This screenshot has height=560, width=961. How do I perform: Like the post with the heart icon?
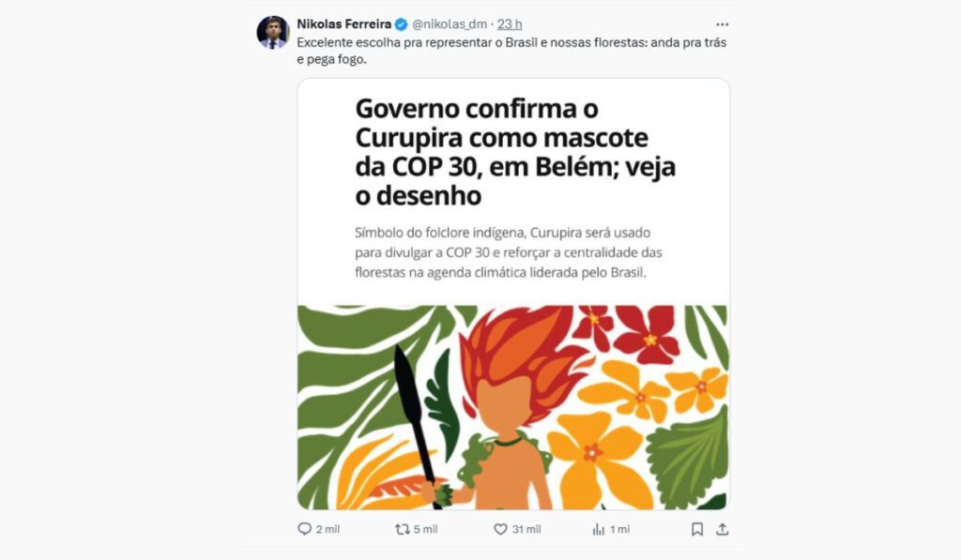500,529
